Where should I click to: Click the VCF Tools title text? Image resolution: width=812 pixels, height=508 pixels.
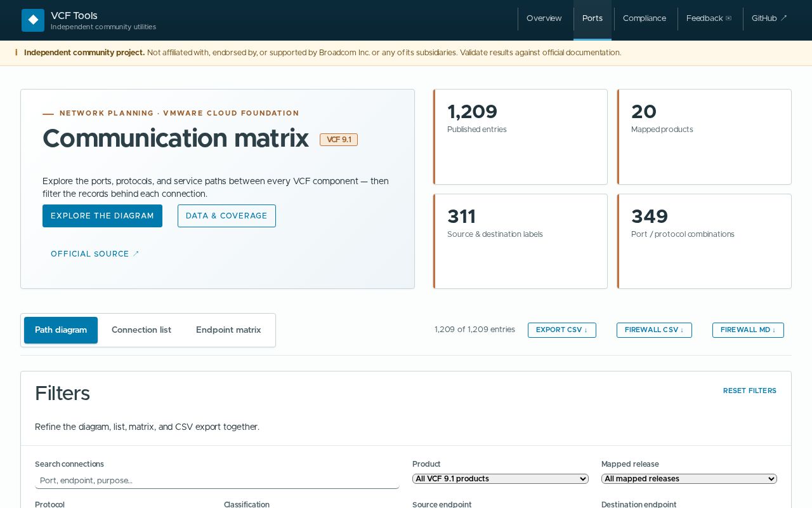(74, 16)
